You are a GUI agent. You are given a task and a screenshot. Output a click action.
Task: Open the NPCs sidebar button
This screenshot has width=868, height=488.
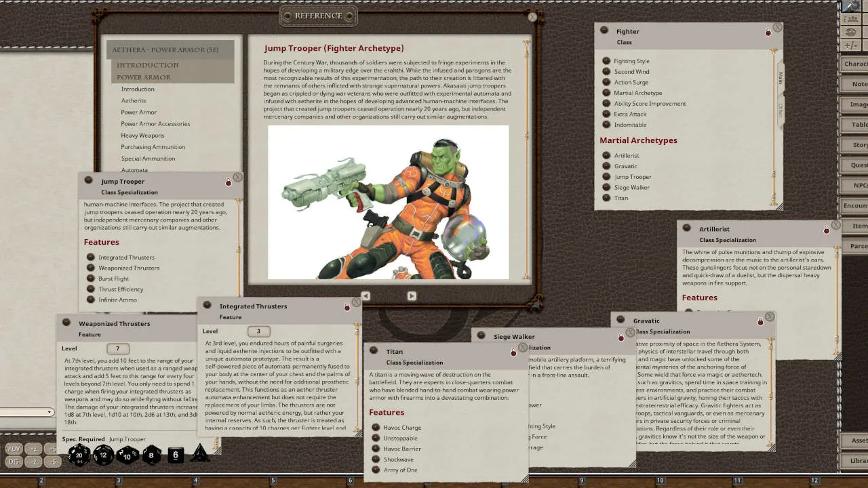click(x=854, y=185)
